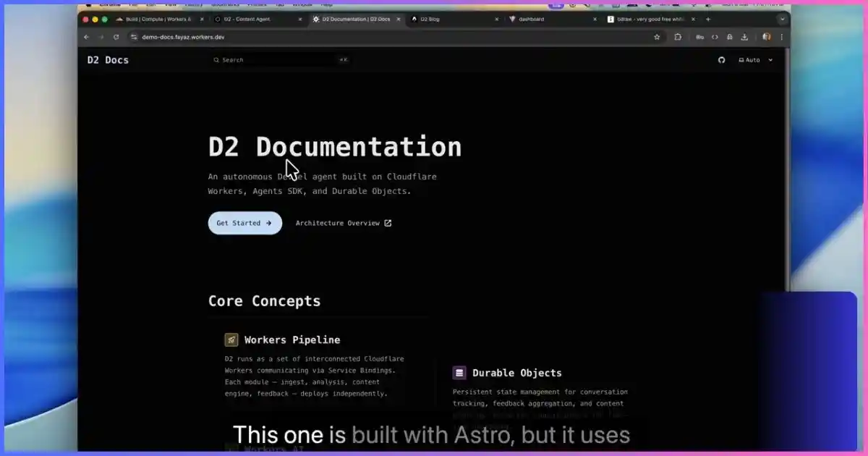Reload the page
Image resolution: width=868 pixels, height=456 pixels.
pos(116,37)
